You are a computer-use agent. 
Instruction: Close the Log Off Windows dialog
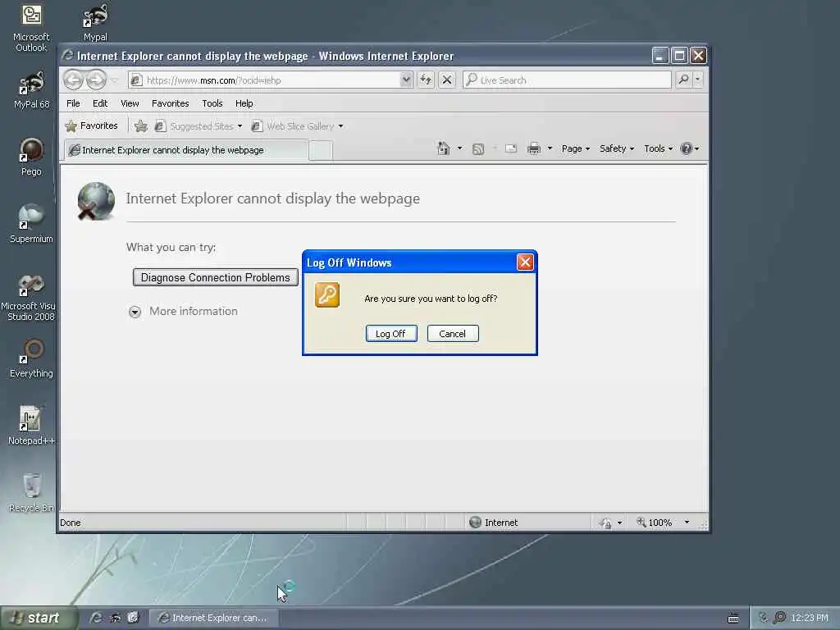[x=524, y=262]
